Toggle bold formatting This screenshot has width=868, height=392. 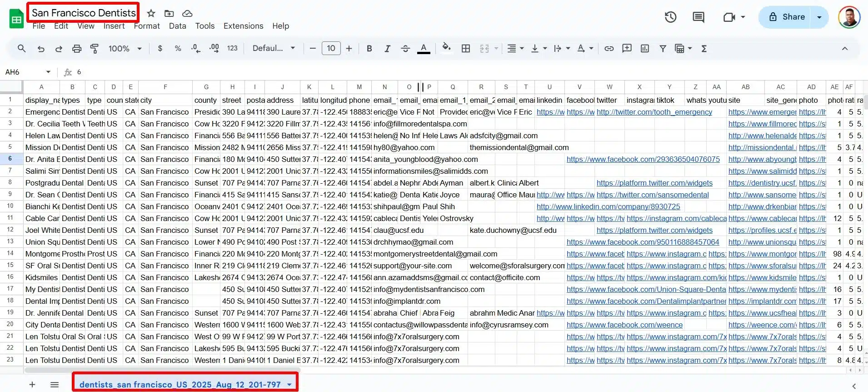369,49
